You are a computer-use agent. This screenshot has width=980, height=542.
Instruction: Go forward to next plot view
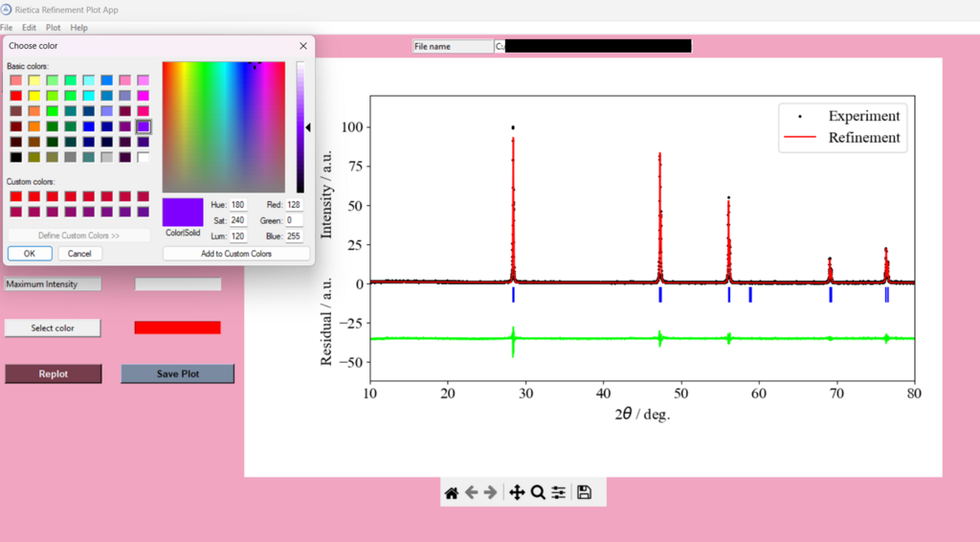tap(490, 492)
